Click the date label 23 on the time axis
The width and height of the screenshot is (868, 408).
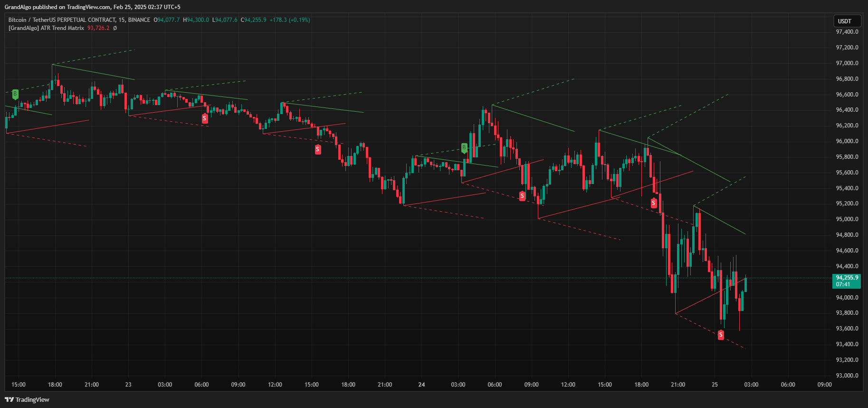coord(128,385)
